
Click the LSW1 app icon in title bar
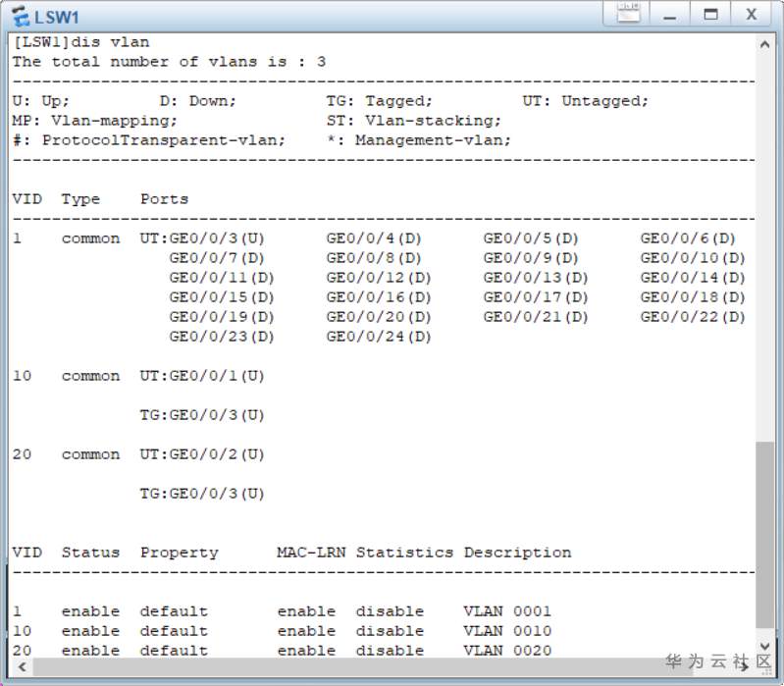[x=20, y=17]
